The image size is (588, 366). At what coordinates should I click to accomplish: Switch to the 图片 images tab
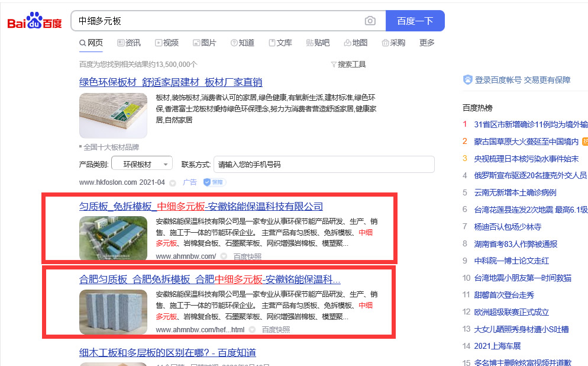pos(204,43)
